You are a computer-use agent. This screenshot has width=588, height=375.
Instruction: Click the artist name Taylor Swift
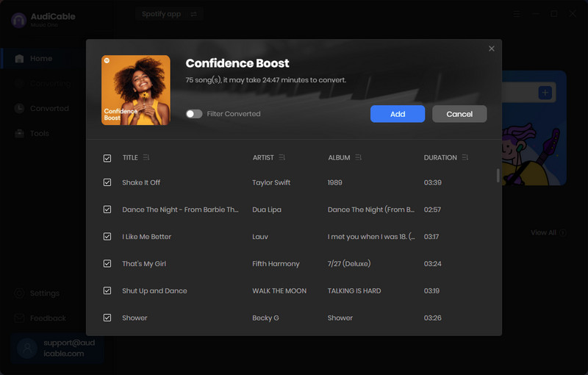(x=271, y=182)
